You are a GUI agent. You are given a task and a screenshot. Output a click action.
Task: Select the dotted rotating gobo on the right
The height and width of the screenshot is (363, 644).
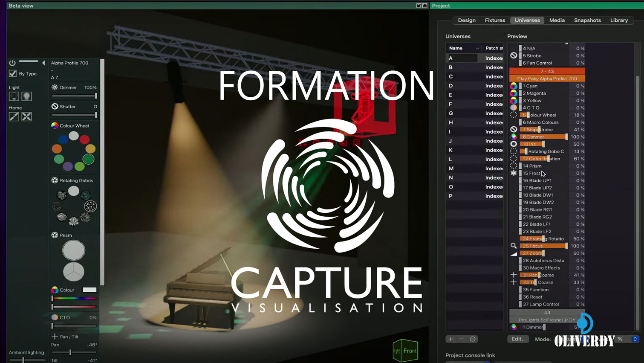(90, 206)
